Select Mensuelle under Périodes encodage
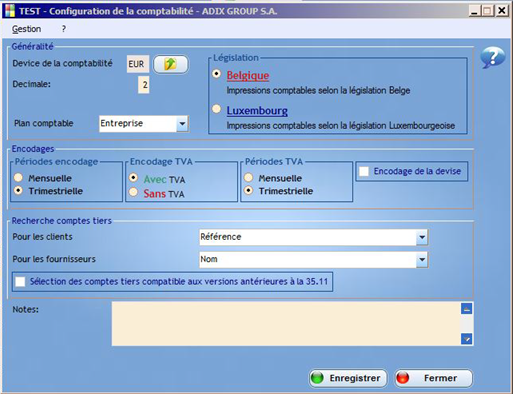This screenshot has height=394, width=513. [18, 178]
